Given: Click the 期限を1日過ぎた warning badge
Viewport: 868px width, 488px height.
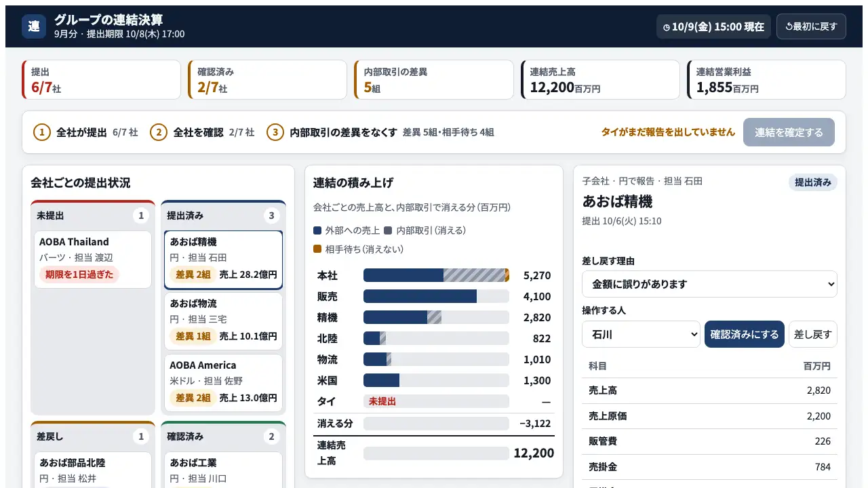Looking at the screenshot, I should click(79, 274).
